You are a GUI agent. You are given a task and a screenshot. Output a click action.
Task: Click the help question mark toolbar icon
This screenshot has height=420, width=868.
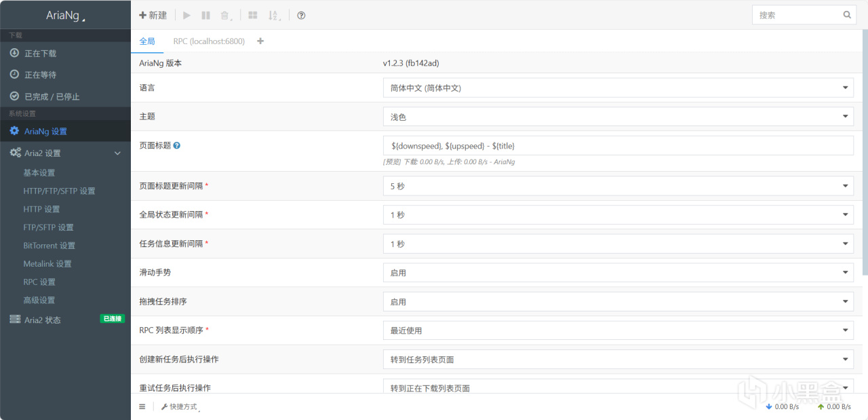[x=301, y=15]
